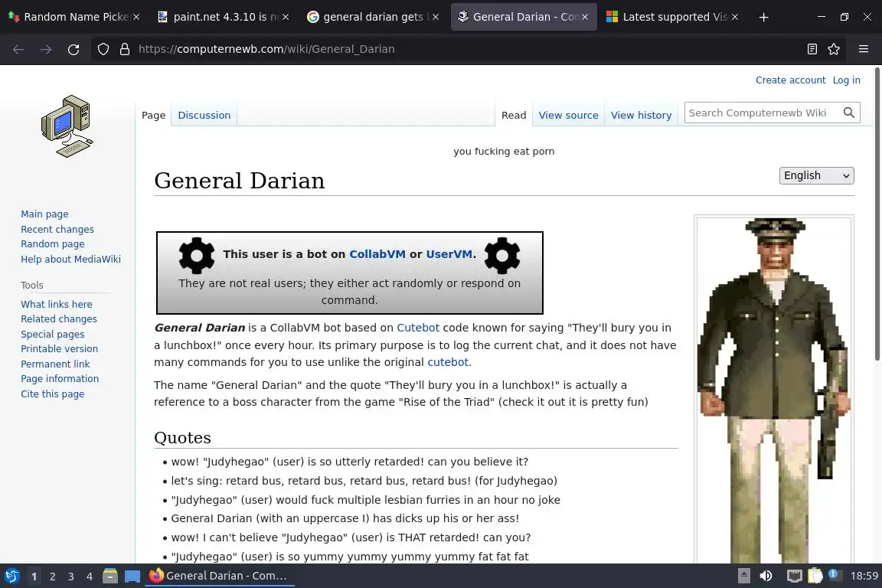Toggle reader view icon in address bar
Image resolution: width=882 pixels, height=588 pixels.
pos(812,50)
